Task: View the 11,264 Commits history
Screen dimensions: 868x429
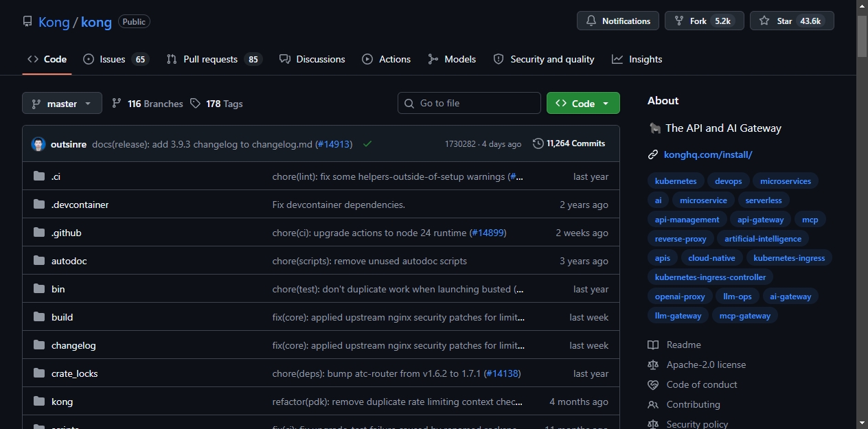Action: [569, 143]
